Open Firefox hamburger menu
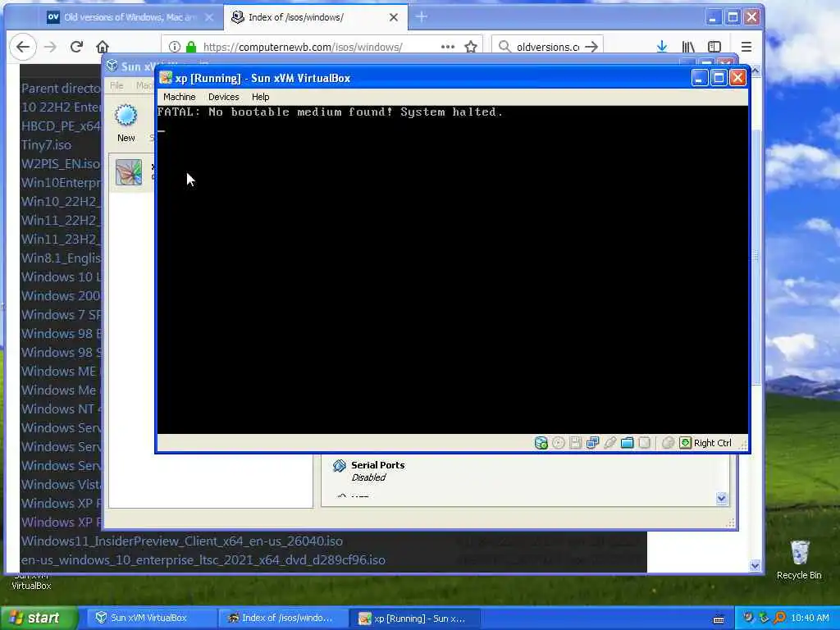The image size is (840, 630). pyautogui.click(x=746, y=47)
